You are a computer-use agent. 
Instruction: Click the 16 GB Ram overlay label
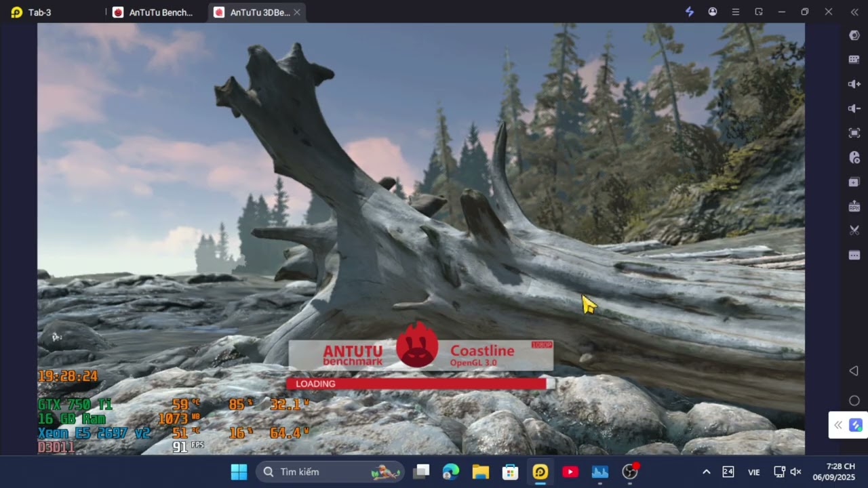tap(71, 419)
